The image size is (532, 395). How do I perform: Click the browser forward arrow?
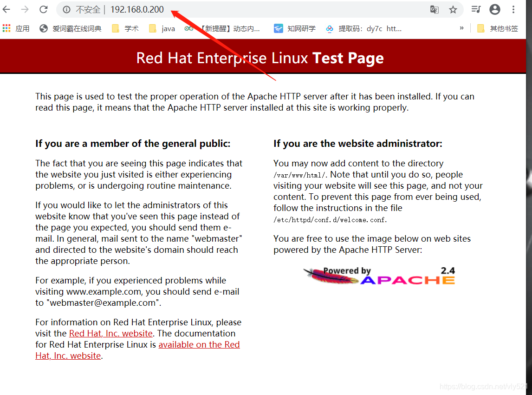[25, 9]
